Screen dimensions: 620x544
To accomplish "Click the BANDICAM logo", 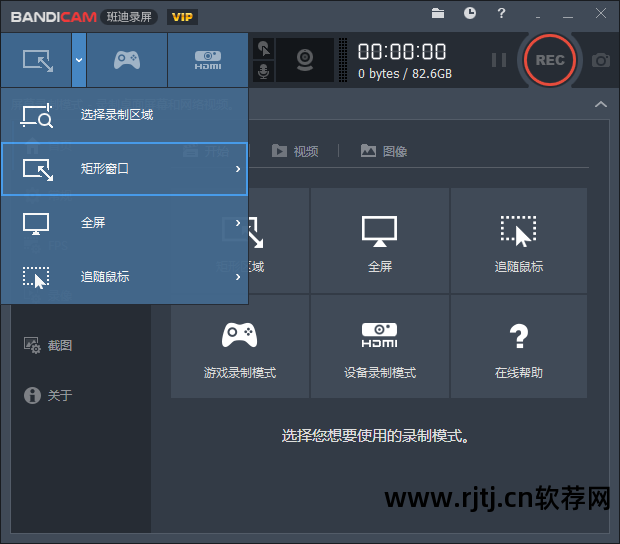I will point(54,17).
